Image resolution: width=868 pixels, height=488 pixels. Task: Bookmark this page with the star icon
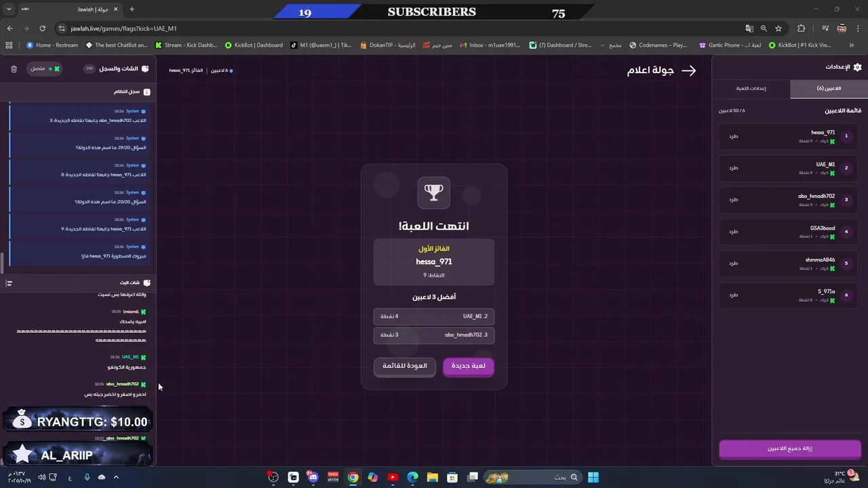[778, 28]
